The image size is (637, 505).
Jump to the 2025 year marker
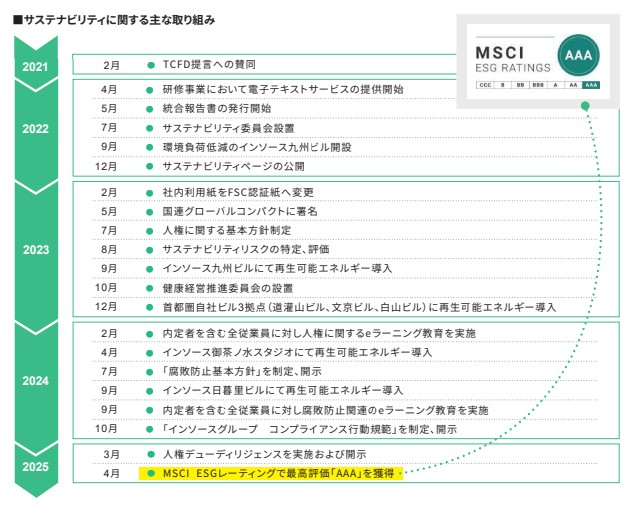36,464
